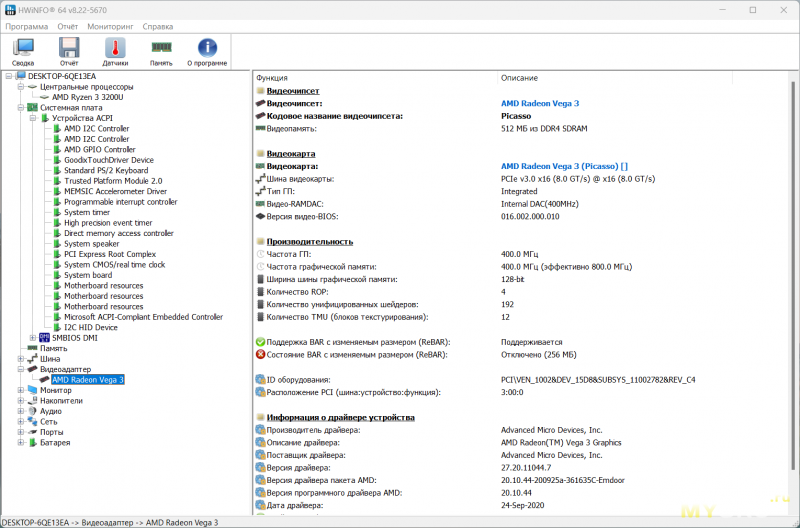Click the icon beside Шина видеокарты row
Screen dimensions: 800x528
[x=260, y=179]
